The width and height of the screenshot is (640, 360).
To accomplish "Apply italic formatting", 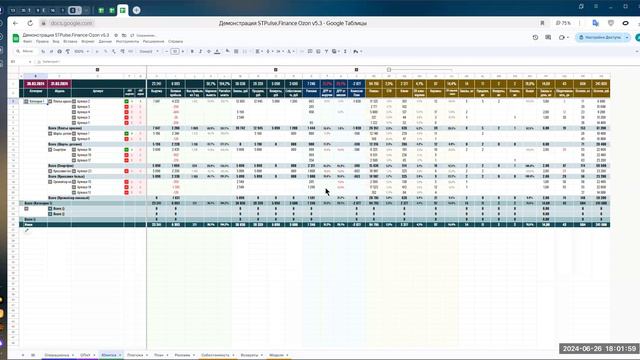I will 200,51.
